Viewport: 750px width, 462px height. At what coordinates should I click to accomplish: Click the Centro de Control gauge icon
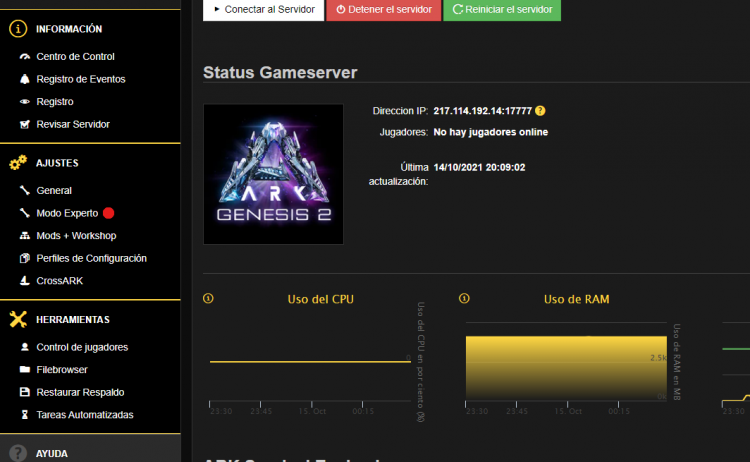pos(26,57)
